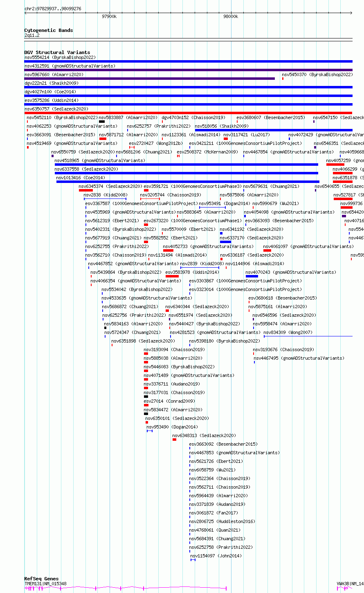Click the 98000k scale marker
The height and width of the screenshot is (593, 364).
click(231, 16)
